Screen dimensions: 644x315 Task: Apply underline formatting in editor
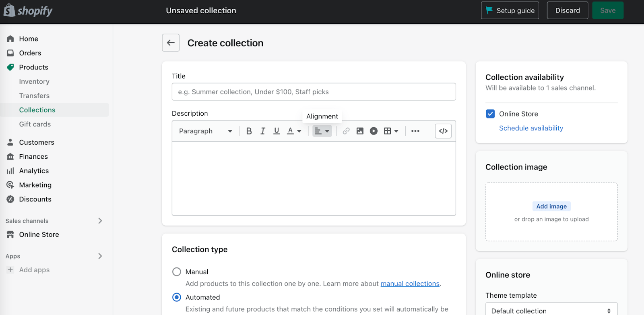point(277,131)
